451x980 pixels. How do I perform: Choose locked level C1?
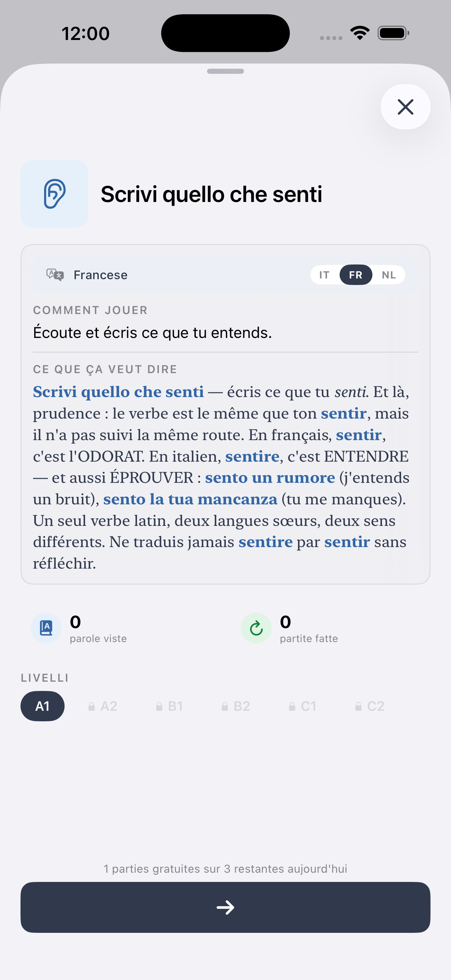click(x=303, y=706)
